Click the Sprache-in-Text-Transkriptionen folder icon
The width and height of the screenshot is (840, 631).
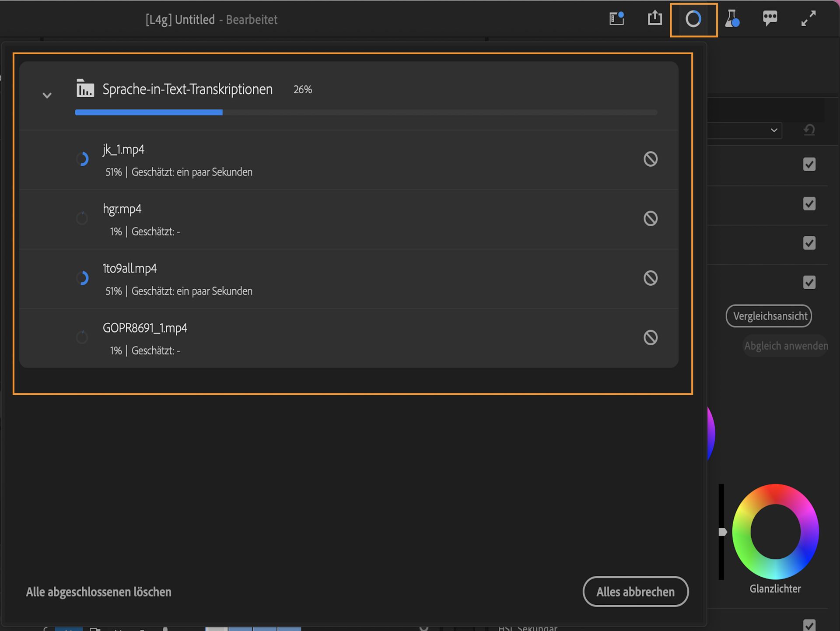coord(85,88)
